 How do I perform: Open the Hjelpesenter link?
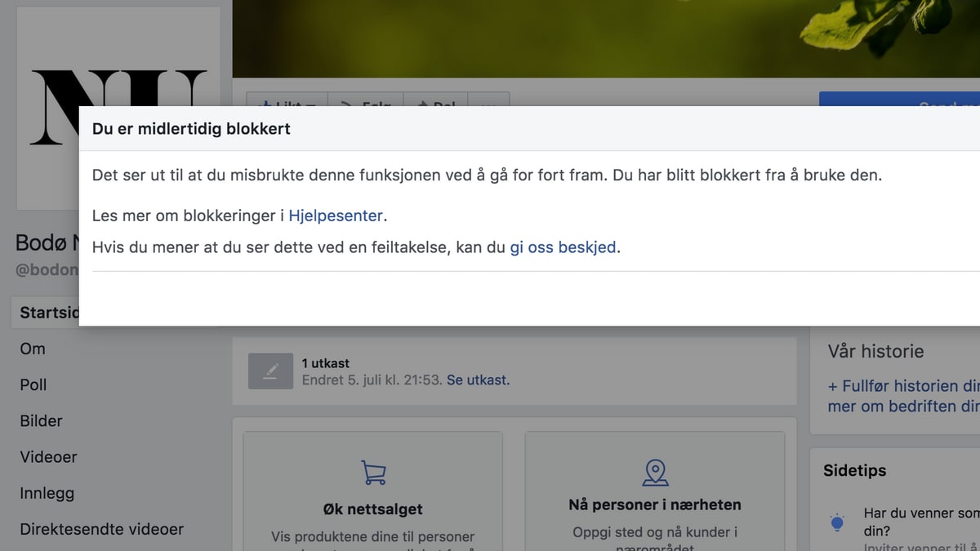click(x=336, y=216)
